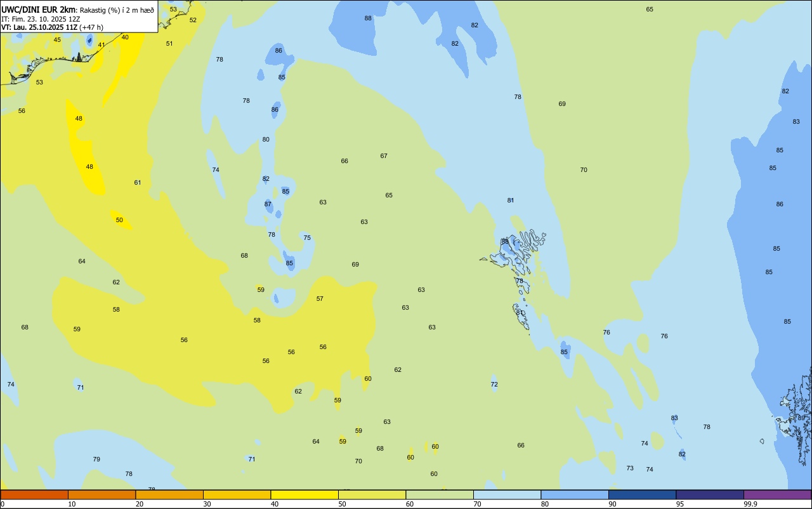Click the 'IT: Fim. 23. 10. 2025 12Z' line
The height and width of the screenshot is (509, 812).
point(41,19)
